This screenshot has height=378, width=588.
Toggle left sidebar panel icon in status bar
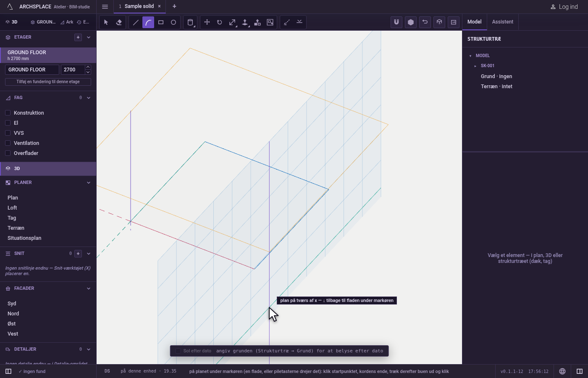pos(8,371)
